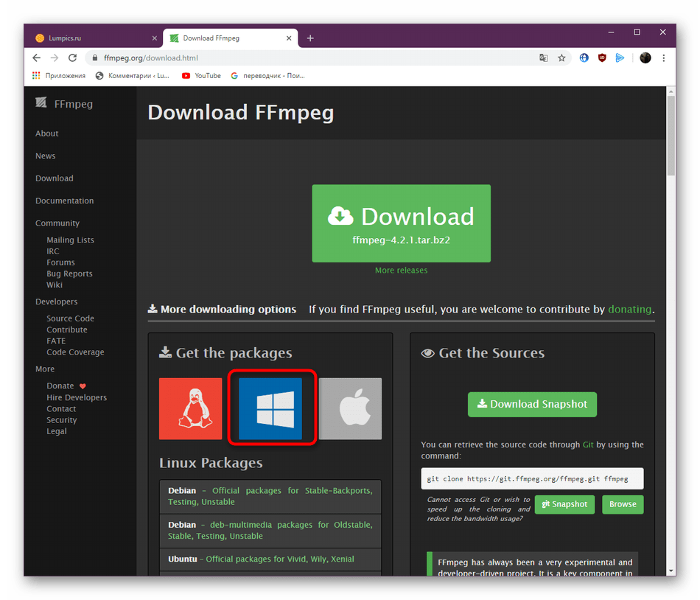Click the page vertical scrollbar thumb
The image size is (700, 600).
tap(671, 136)
